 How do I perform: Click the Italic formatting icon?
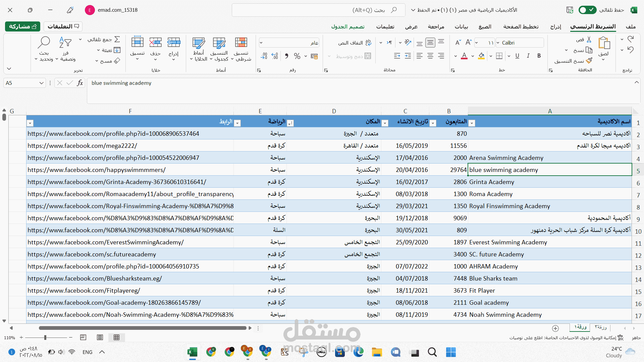point(528,56)
